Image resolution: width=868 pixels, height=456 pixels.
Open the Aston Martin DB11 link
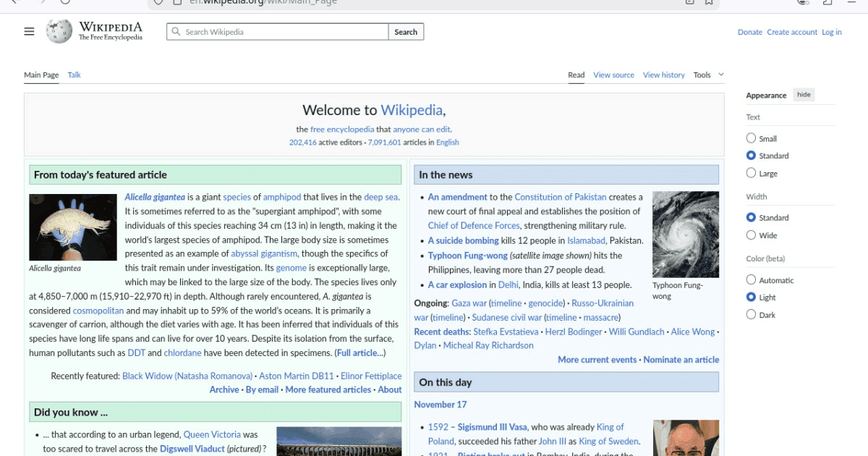(x=297, y=376)
